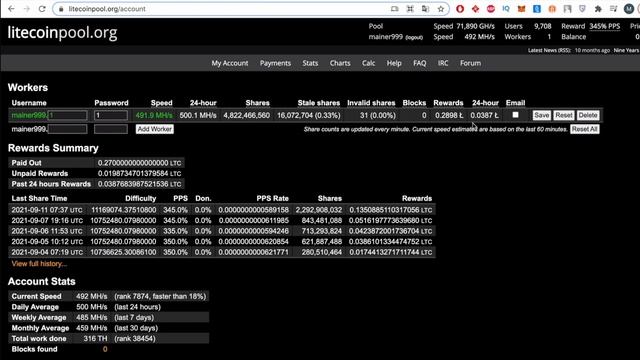Click the Paid Out 0.27 LTC value
Viewport: 640px width, 360px height.
pyautogui.click(x=139, y=163)
